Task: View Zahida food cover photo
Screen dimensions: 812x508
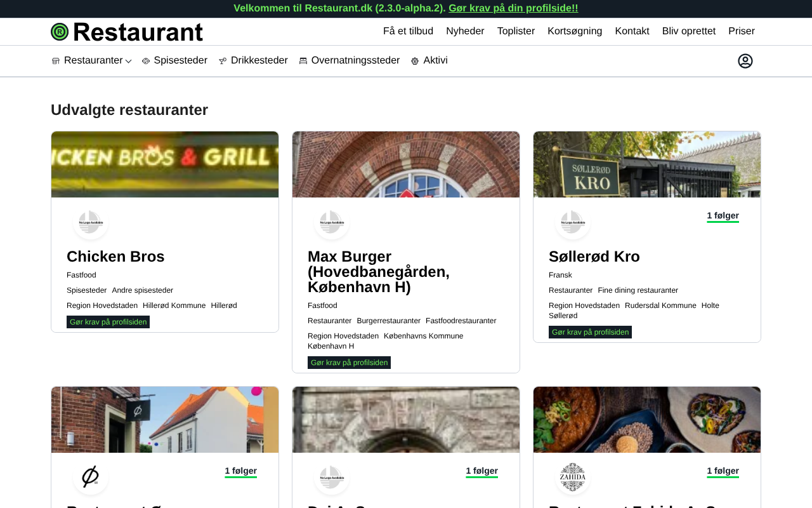Action: (x=647, y=420)
